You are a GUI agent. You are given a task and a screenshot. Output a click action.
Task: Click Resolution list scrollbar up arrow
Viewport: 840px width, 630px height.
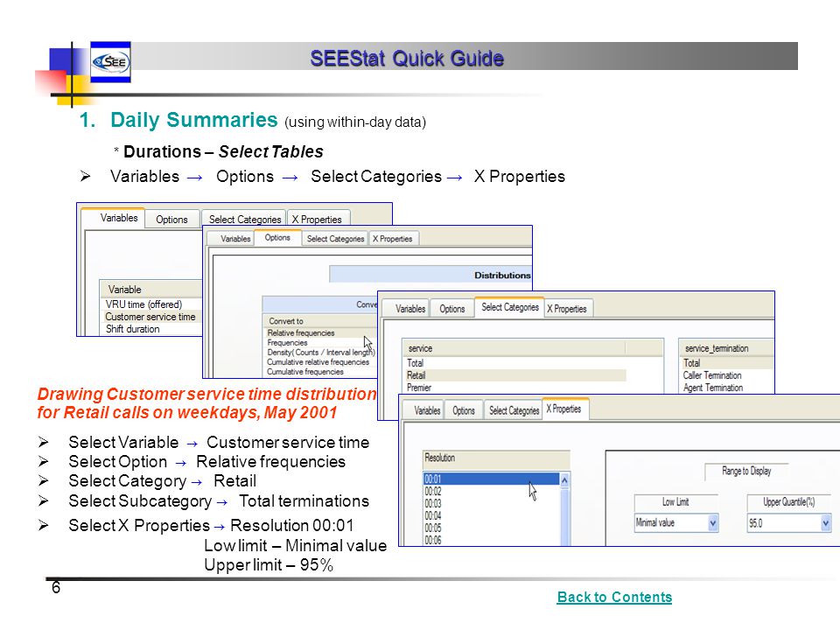click(564, 480)
